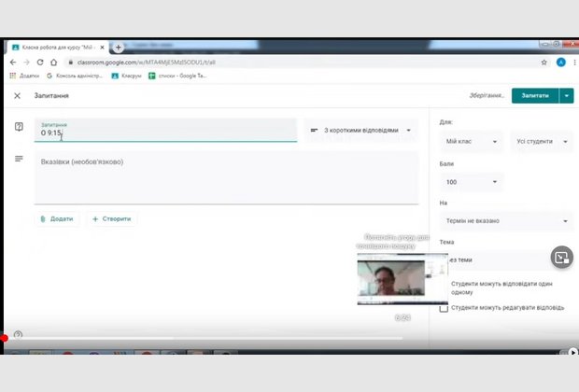Click the classroom.google.com address bar
Viewport: 579px width, 392px height.
point(303,63)
